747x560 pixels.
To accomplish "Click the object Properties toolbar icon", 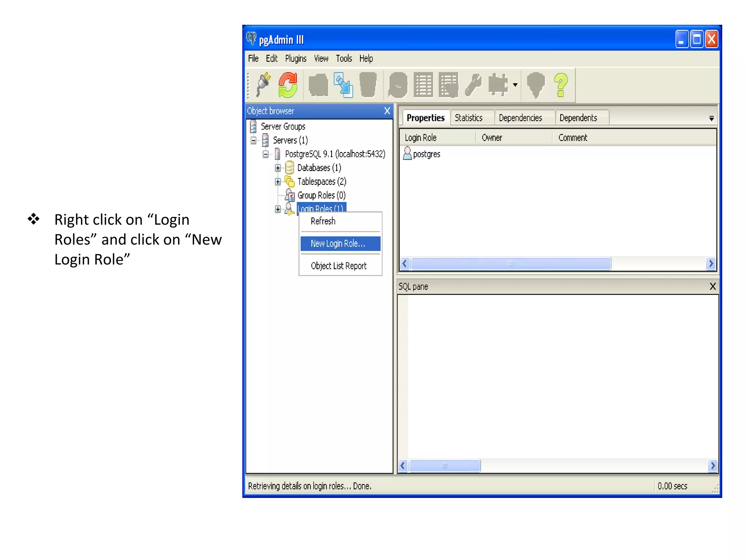I will pos(318,85).
